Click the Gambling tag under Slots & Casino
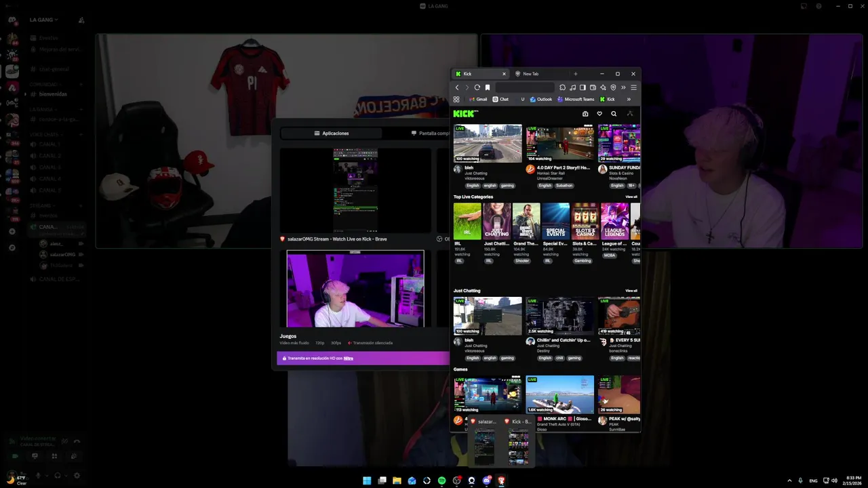This screenshot has height=488, width=868. click(583, 261)
